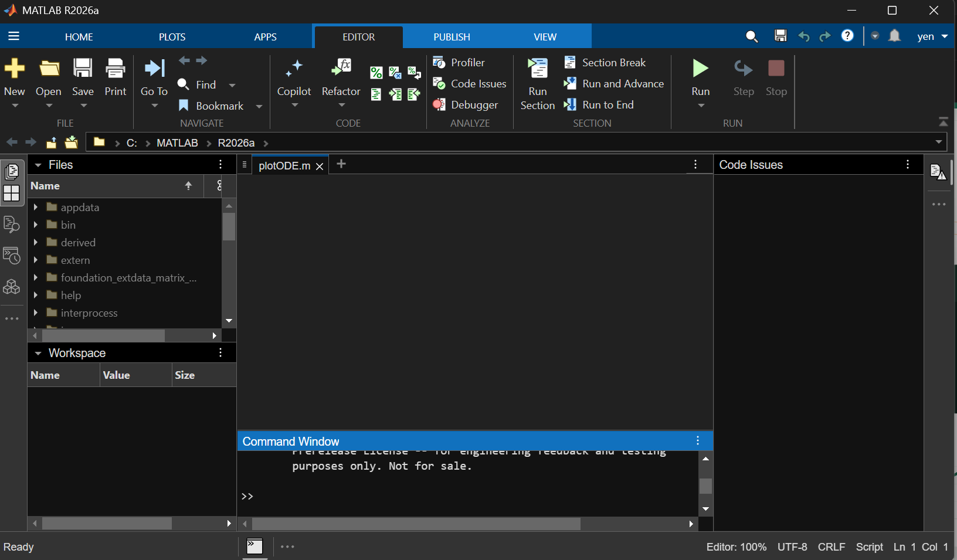The height and width of the screenshot is (560, 957).
Task: Click Run to End
Action: [599, 104]
